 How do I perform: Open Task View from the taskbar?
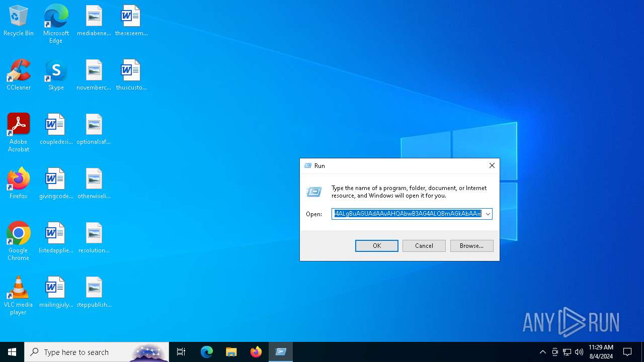click(x=181, y=352)
